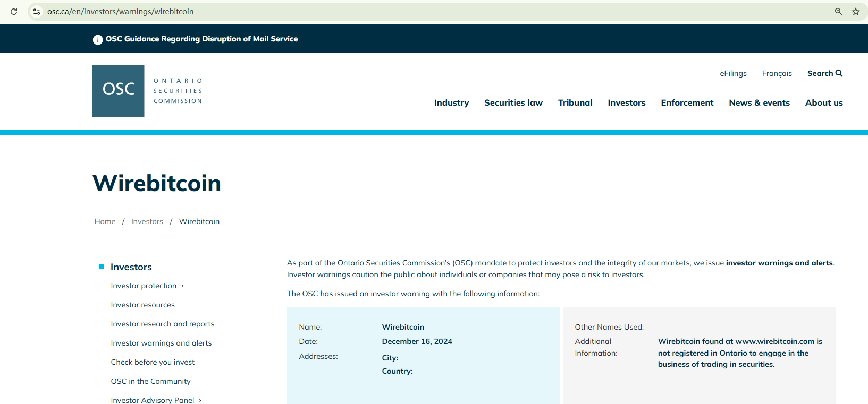Reload the page with the refresh icon
The image size is (868, 404).
pyautogui.click(x=14, y=12)
